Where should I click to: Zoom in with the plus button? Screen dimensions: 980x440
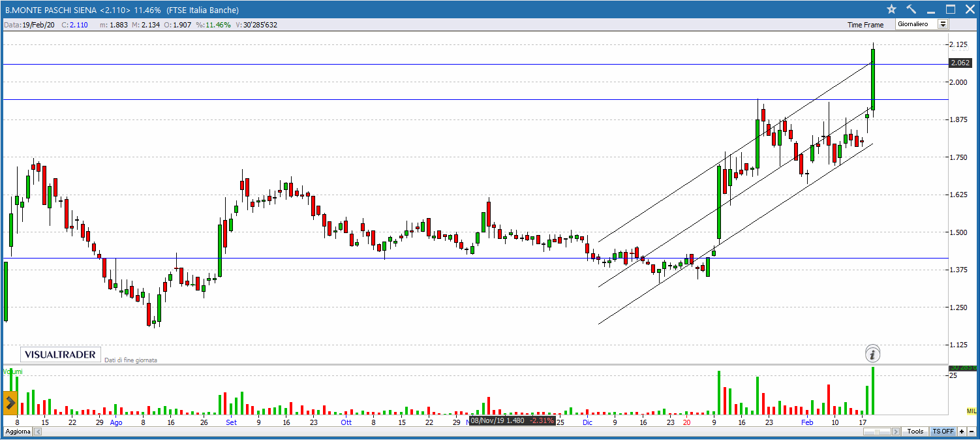coord(962,432)
